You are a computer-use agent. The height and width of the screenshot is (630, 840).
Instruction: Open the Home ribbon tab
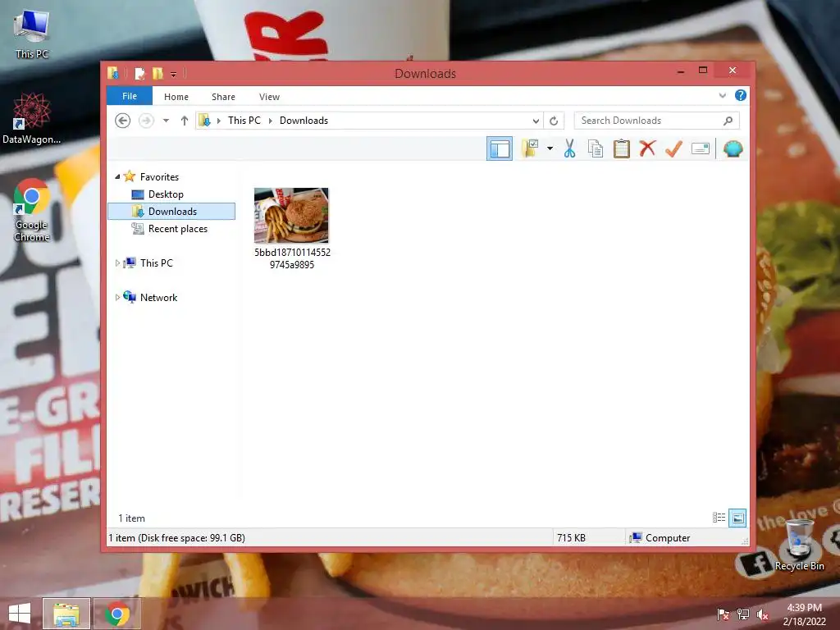tap(176, 97)
